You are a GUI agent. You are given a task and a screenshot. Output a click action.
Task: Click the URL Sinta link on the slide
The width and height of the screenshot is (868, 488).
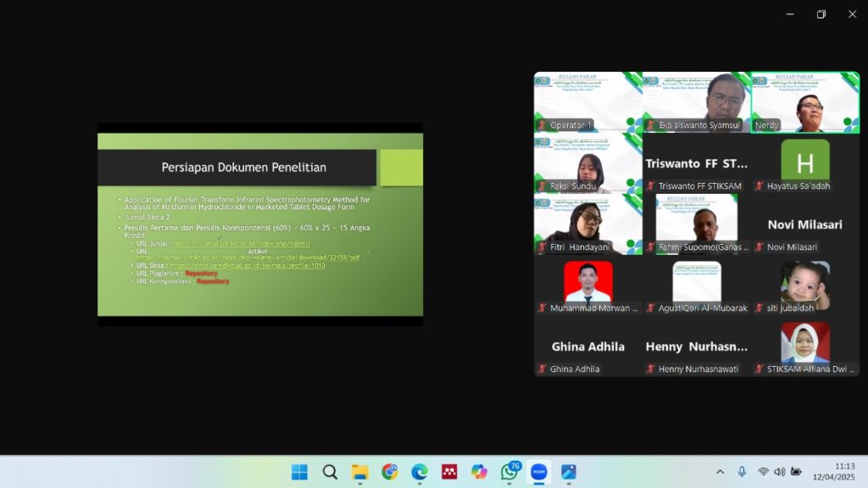coord(253,265)
